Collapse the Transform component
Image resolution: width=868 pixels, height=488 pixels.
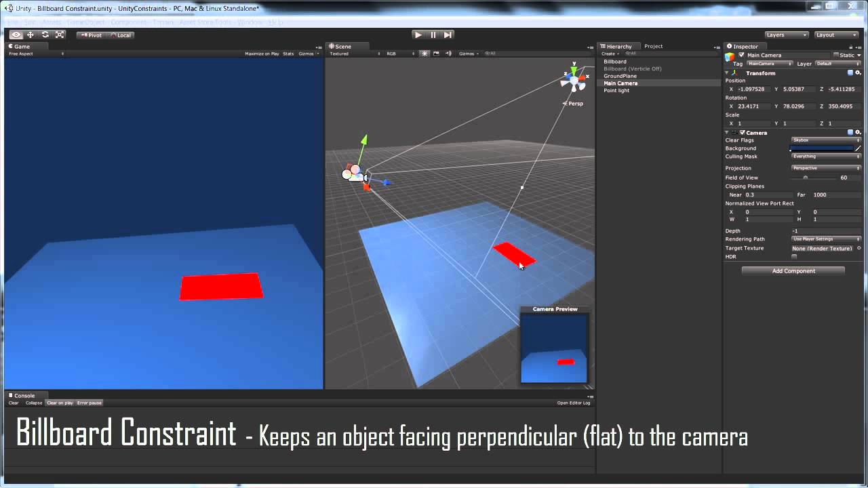coord(728,73)
